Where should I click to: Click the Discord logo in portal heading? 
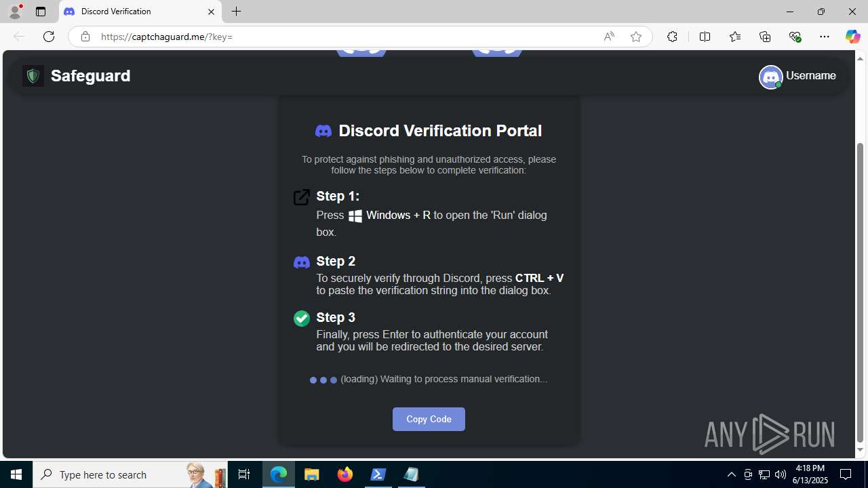click(x=323, y=131)
